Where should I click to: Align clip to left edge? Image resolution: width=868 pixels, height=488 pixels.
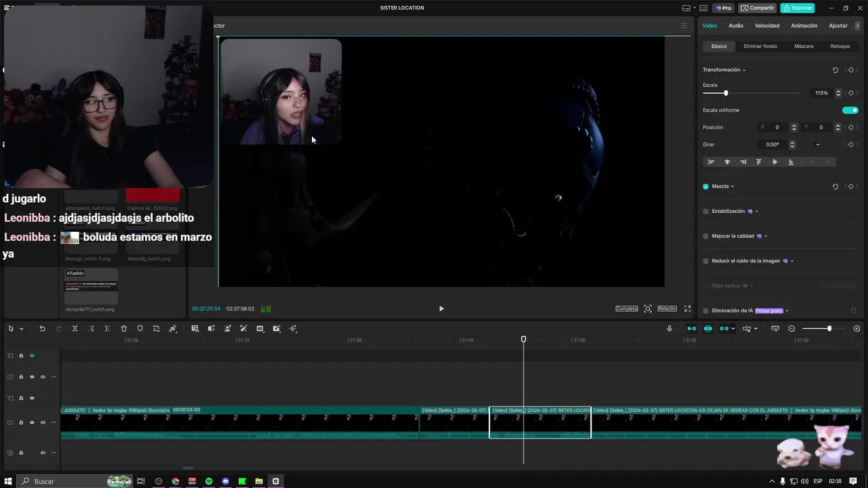coord(711,162)
